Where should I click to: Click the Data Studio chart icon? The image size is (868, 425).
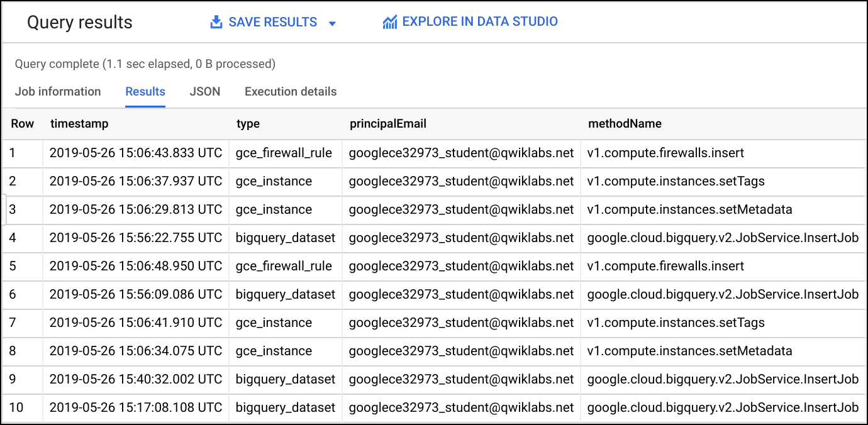(390, 23)
